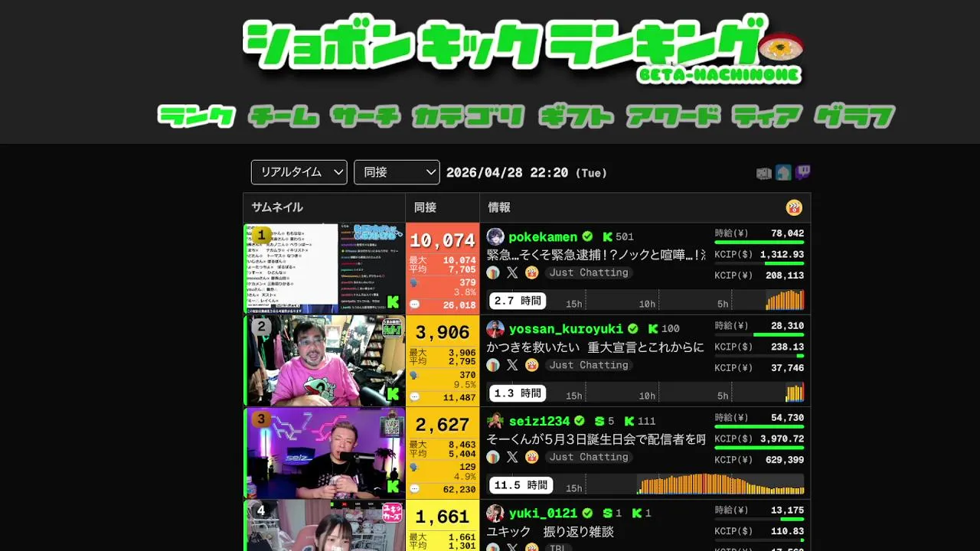
Task: Switch to the ギフト tab
Action: pyautogui.click(x=577, y=116)
